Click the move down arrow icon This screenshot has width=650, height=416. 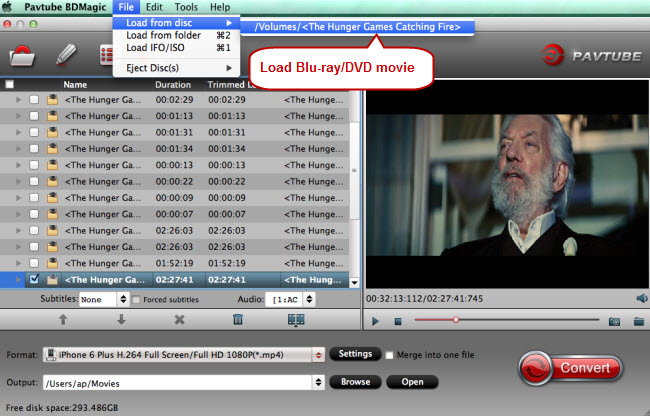tap(121, 319)
